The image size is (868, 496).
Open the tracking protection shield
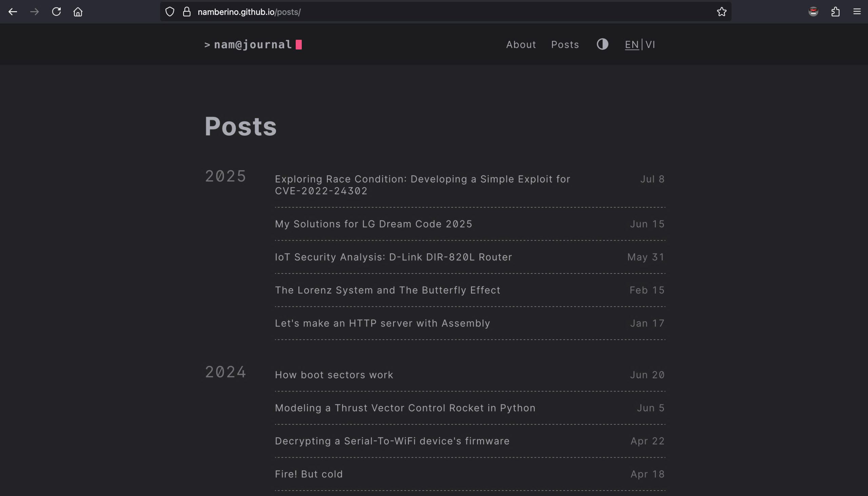pyautogui.click(x=170, y=12)
